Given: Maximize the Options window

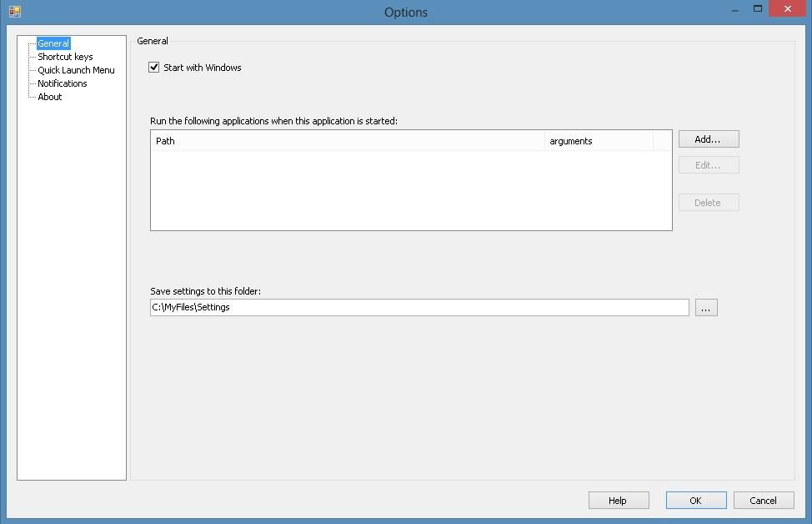Looking at the screenshot, I should (759, 8).
